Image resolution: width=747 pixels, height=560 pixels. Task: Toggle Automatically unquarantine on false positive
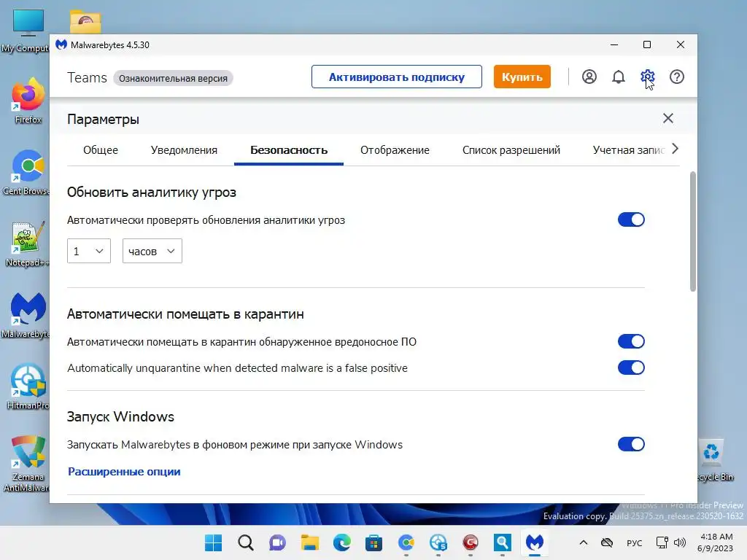(x=631, y=367)
